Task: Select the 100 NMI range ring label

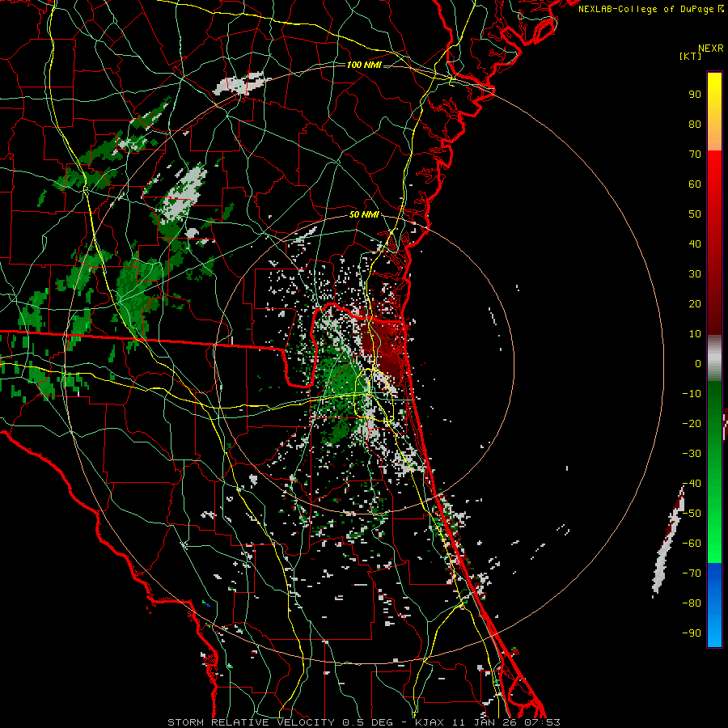Action: pos(364,65)
